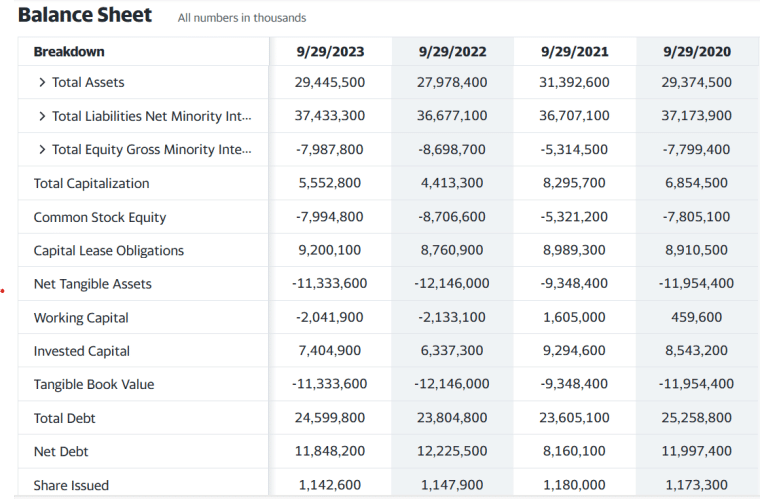Click Total Capitalization value 5,552,800
The height and width of the screenshot is (499, 760).
330,183
